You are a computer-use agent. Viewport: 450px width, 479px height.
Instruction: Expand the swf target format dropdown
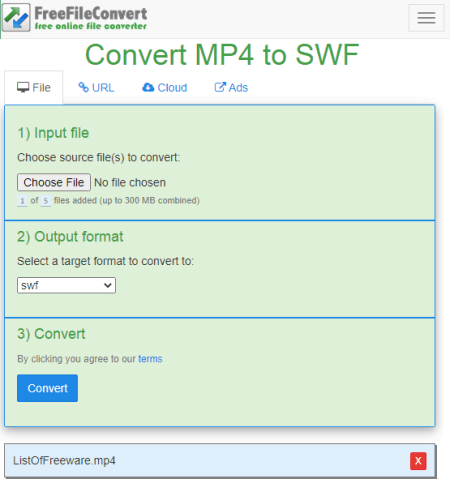pos(66,285)
